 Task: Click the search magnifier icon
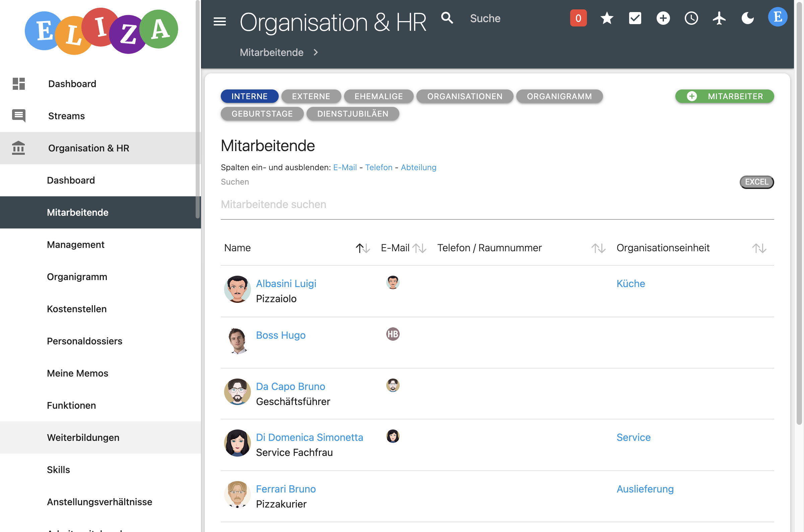[x=447, y=18]
